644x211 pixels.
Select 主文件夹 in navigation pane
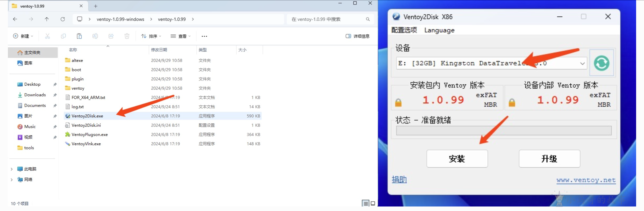[33, 52]
